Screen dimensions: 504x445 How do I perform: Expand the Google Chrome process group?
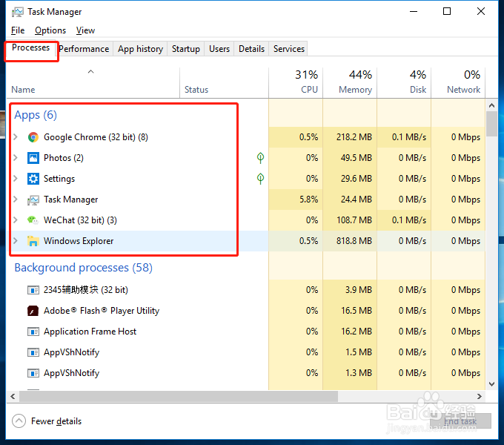tap(16, 137)
